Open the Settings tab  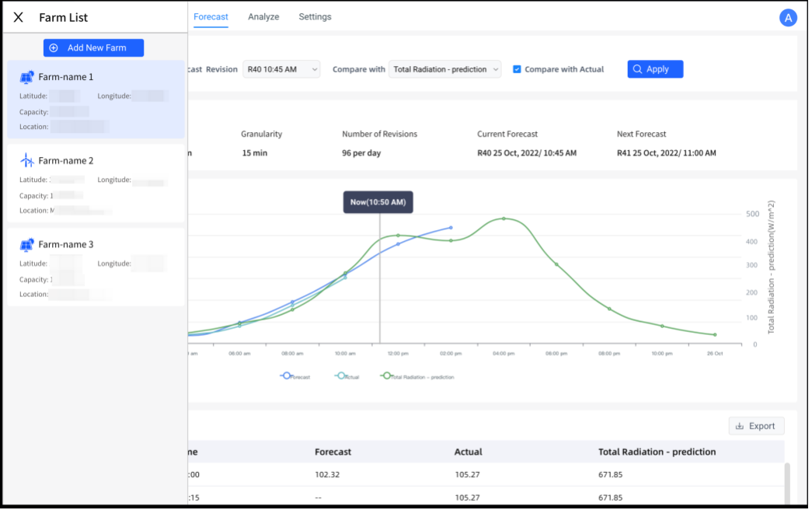click(315, 16)
